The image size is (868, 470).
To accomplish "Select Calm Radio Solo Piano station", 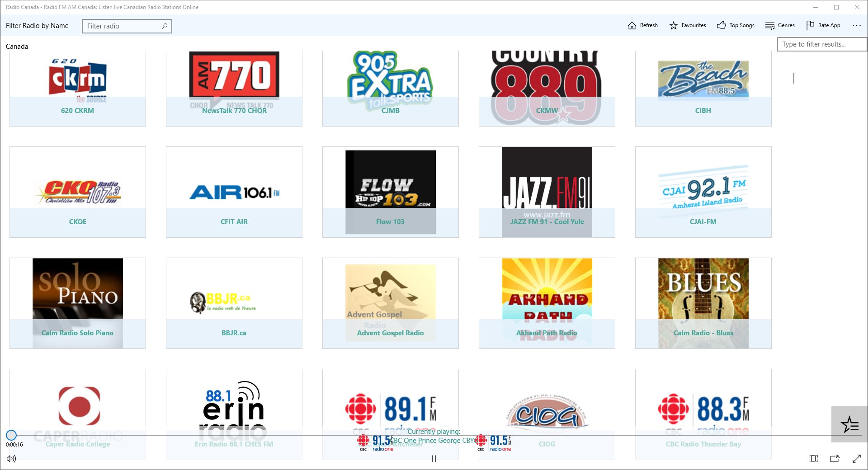I will coord(78,303).
